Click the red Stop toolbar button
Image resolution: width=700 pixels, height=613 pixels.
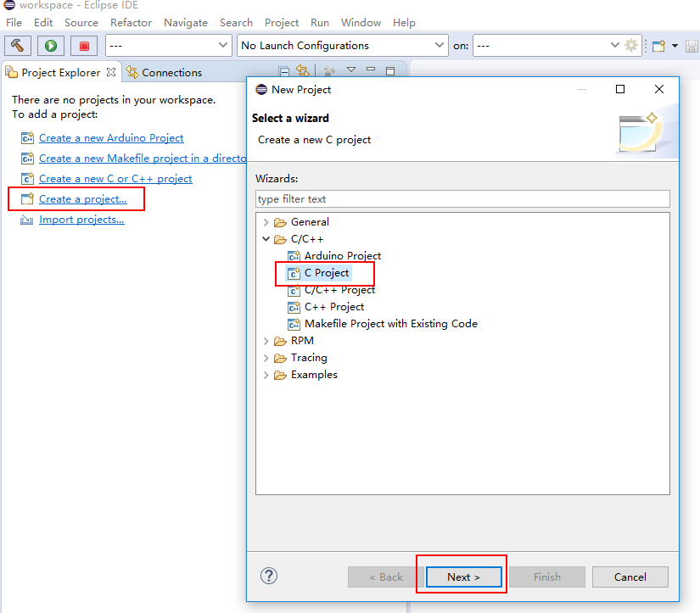(84, 46)
